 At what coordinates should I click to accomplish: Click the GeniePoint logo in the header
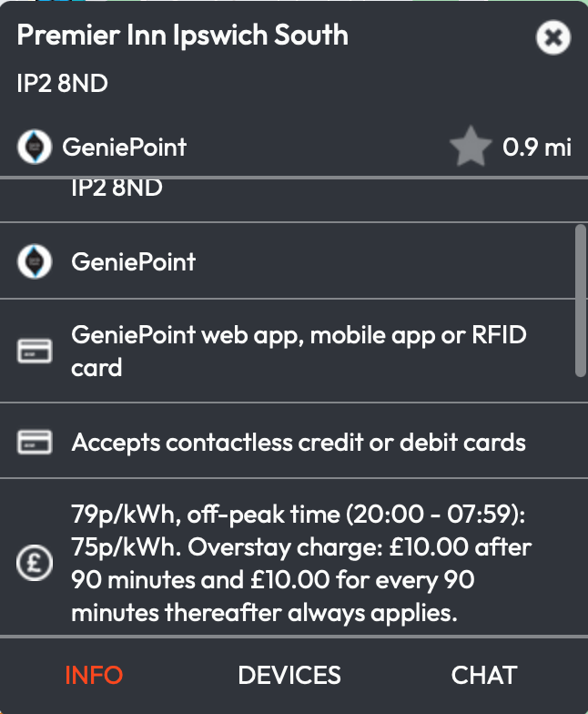[x=35, y=147]
